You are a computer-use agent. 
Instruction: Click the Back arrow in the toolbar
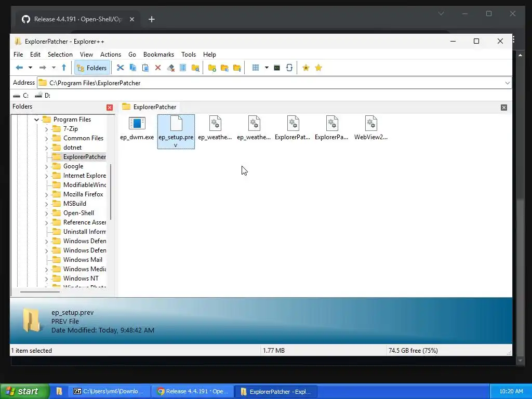[x=19, y=68]
